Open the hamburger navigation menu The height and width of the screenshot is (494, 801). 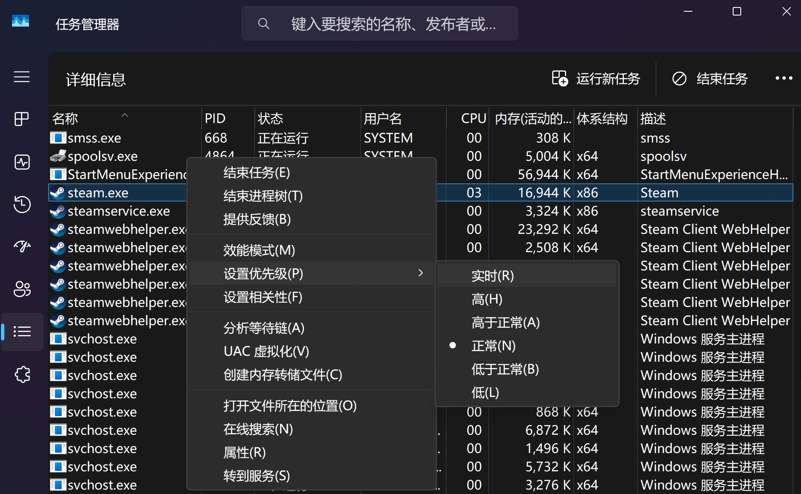pos(22,77)
